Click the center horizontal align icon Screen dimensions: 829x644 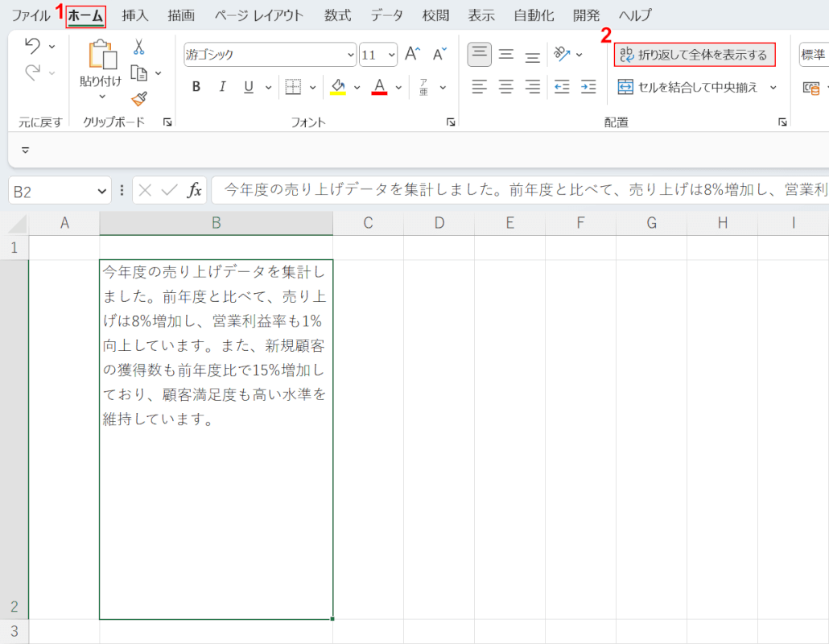tap(506, 87)
